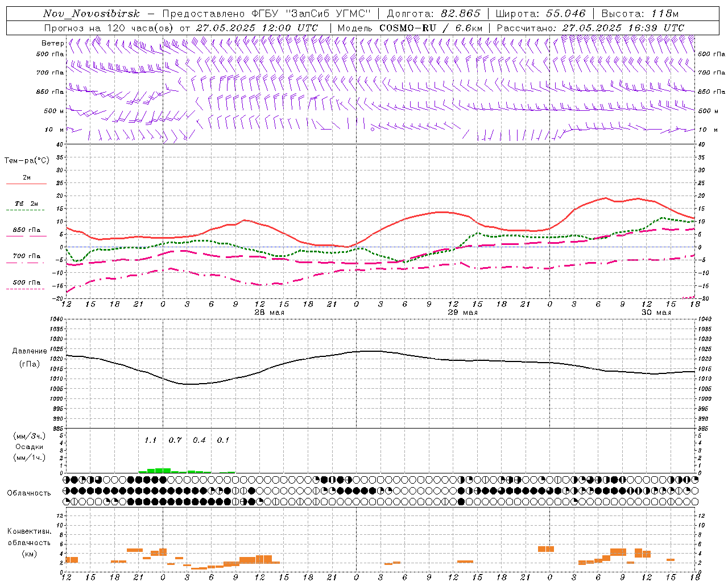Click the solid line sample under 2м legend
The image size is (728, 582).
click(26, 184)
